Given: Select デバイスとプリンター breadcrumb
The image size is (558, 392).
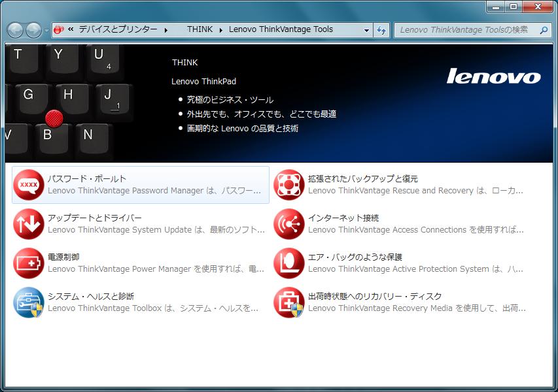Looking at the screenshot, I should (x=118, y=29).
